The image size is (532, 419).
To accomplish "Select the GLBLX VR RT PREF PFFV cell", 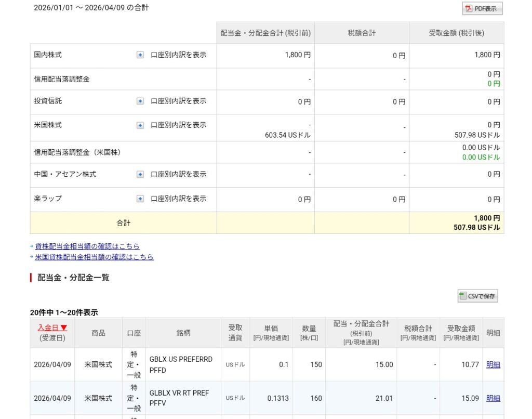I will 179,398.
